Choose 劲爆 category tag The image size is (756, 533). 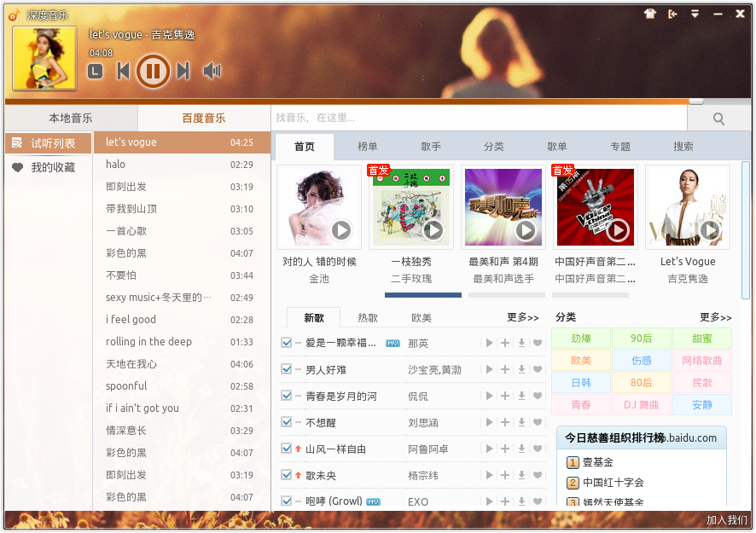coord(581,339)
